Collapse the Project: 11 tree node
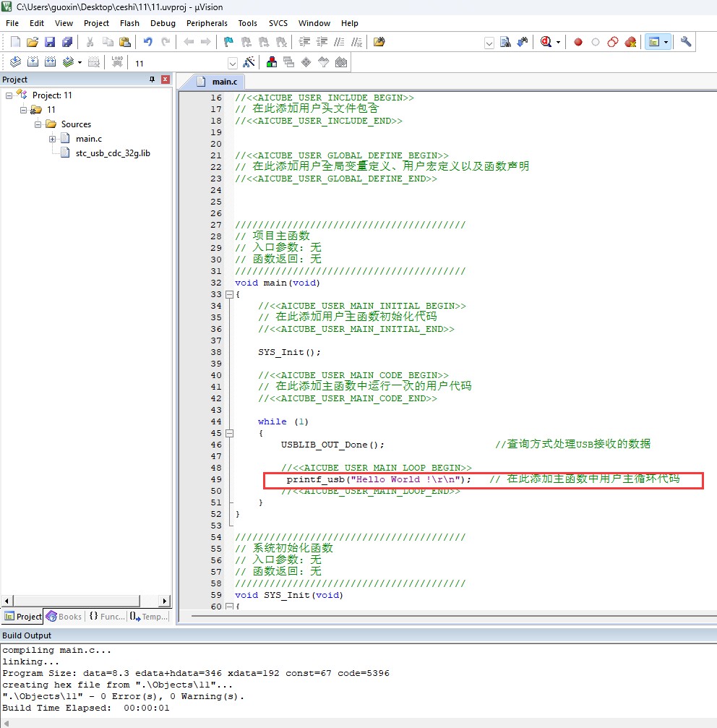 point(9,95)
